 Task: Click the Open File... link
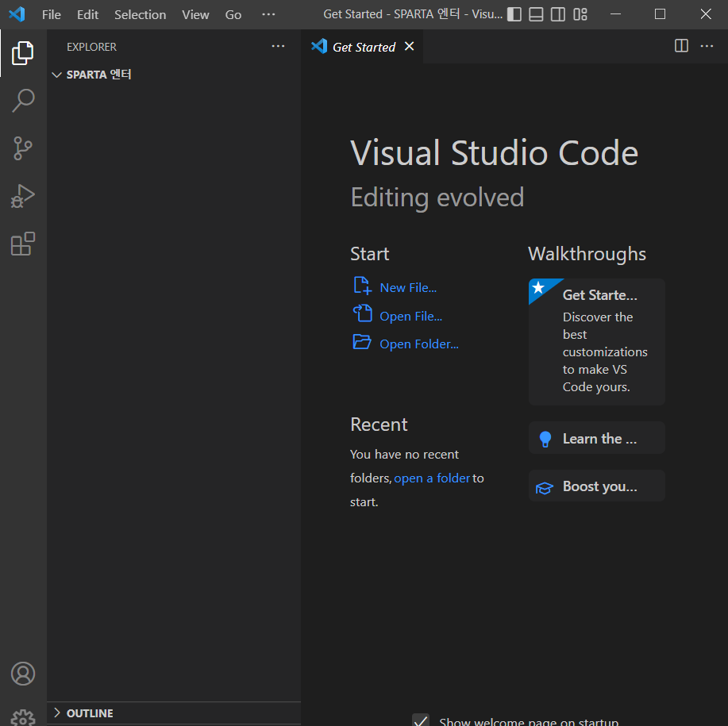411,317
